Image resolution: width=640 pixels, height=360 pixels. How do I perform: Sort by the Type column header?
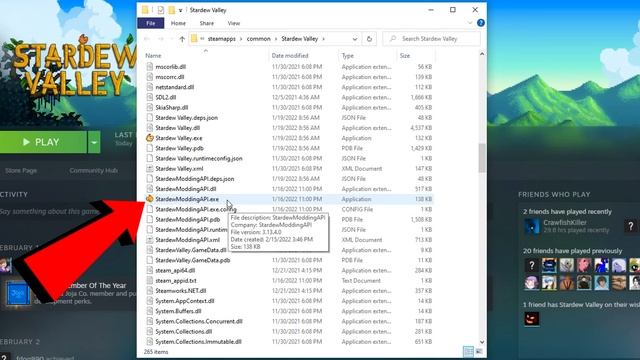point(347,56)
